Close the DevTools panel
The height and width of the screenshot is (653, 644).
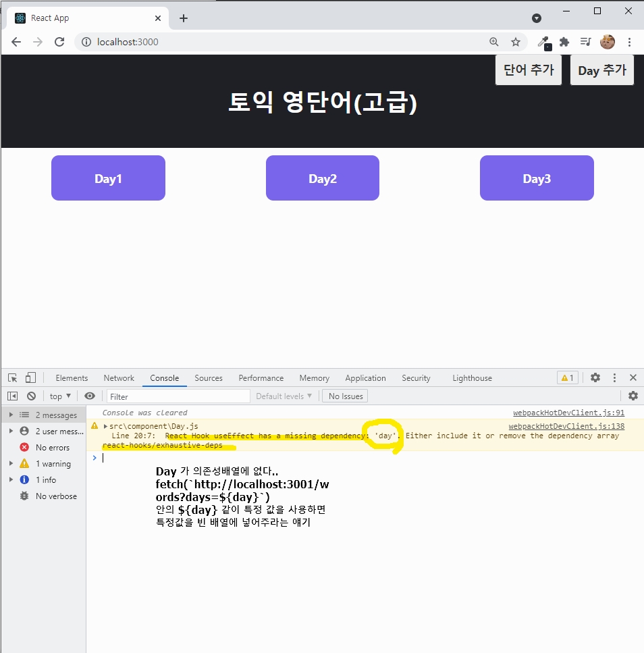(x=633, y=377)
